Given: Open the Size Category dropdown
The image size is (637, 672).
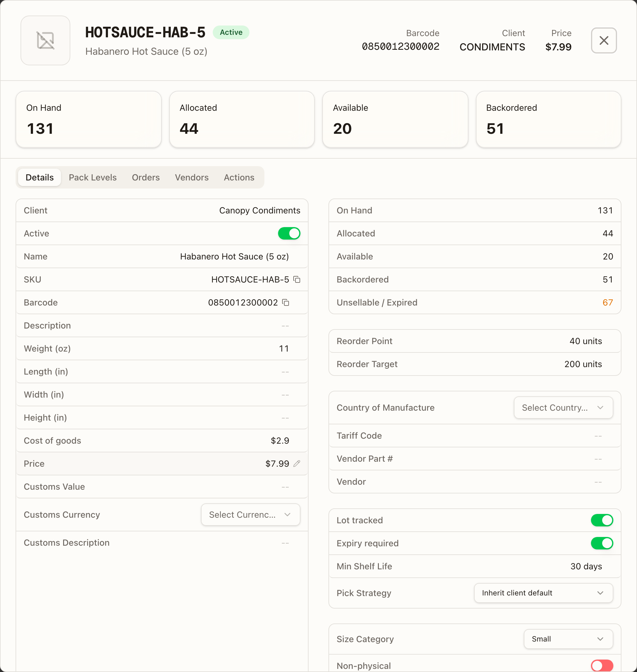Looking at the screenshot, I should (x=568, y=639).
